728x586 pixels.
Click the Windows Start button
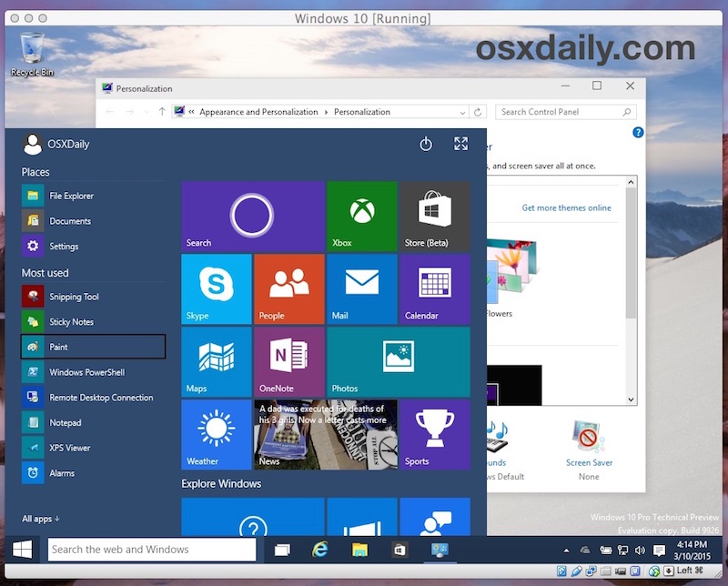click(22, 550)
